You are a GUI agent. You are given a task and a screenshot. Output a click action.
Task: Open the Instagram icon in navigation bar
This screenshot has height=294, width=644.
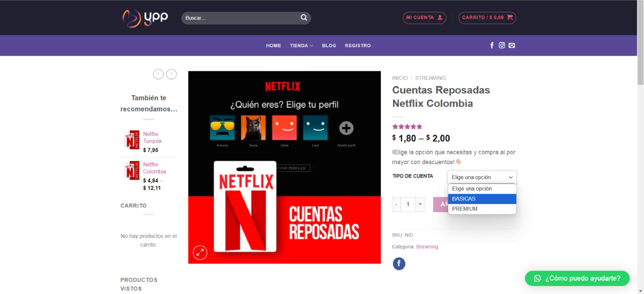pyautogui.click(x=502, y=45)
